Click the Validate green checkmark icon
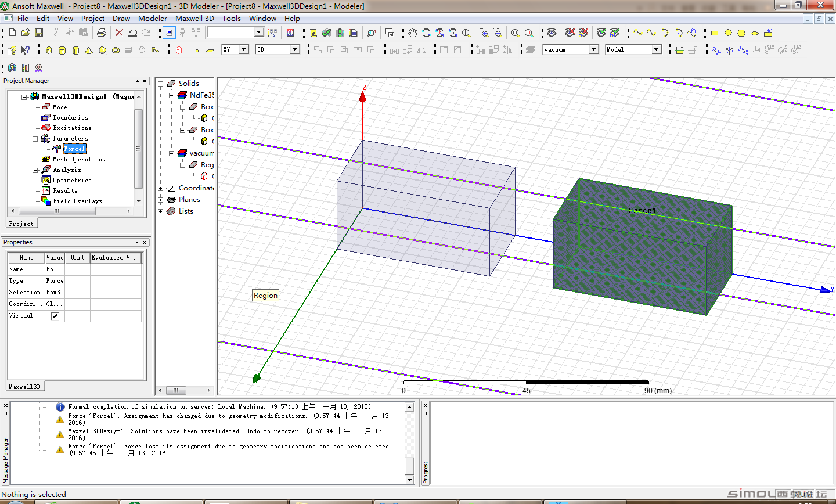Screen dimensions: 836x504 coord(327,33)
